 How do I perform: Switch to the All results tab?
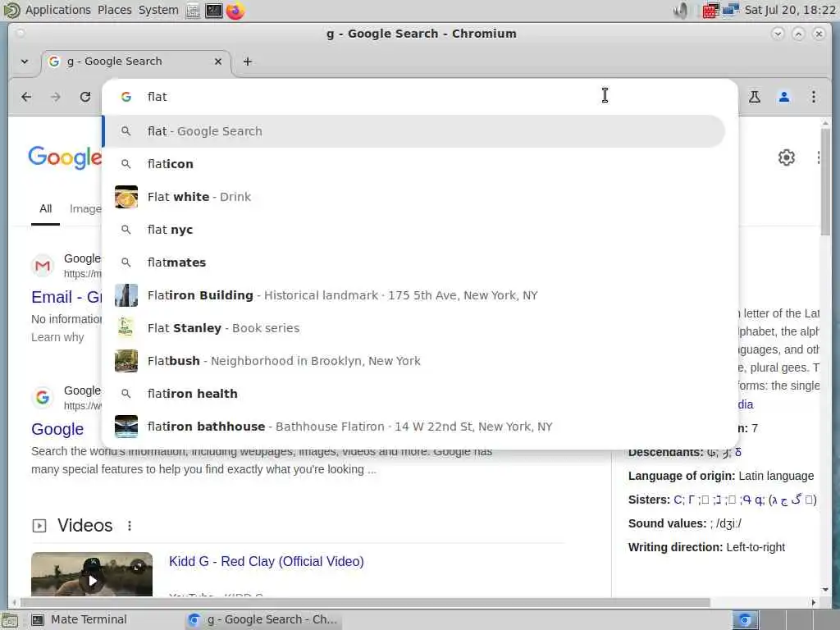point(46,209)
